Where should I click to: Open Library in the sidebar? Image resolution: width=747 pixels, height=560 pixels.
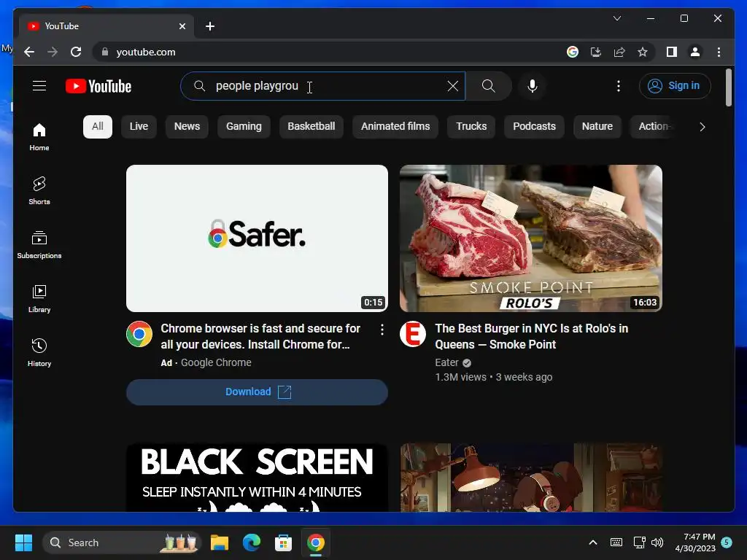(x=39, y=298)
